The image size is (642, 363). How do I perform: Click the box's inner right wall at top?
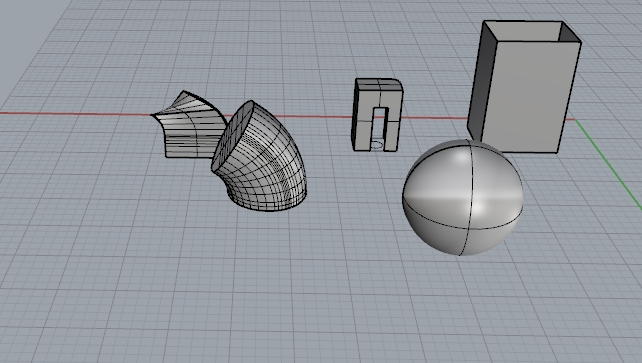click(570, 32)
